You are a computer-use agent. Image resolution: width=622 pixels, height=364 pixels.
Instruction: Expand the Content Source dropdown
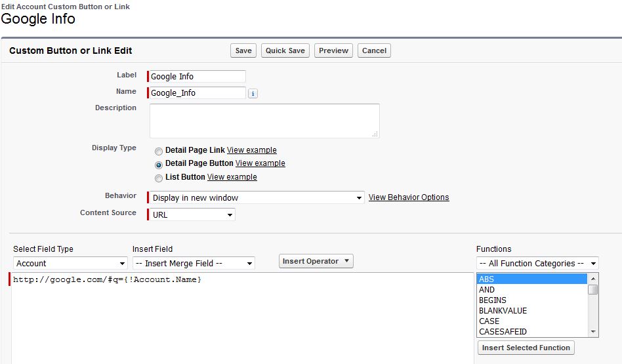[x=192, y=214]
